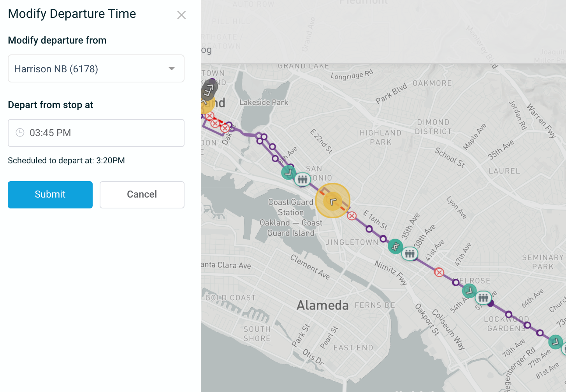
Task: Submit the modified departure time
Action: [50, 194]
